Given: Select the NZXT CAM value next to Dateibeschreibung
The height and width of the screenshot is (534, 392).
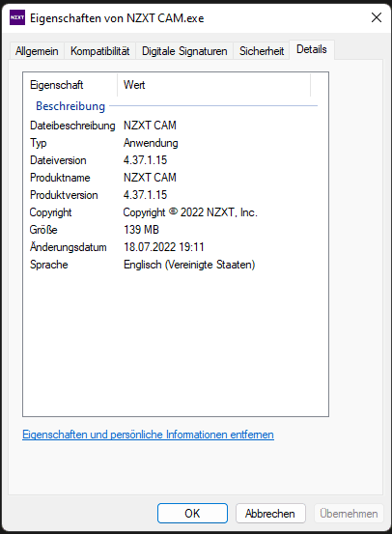Looking at the screenshot, I should coord(150,126).
